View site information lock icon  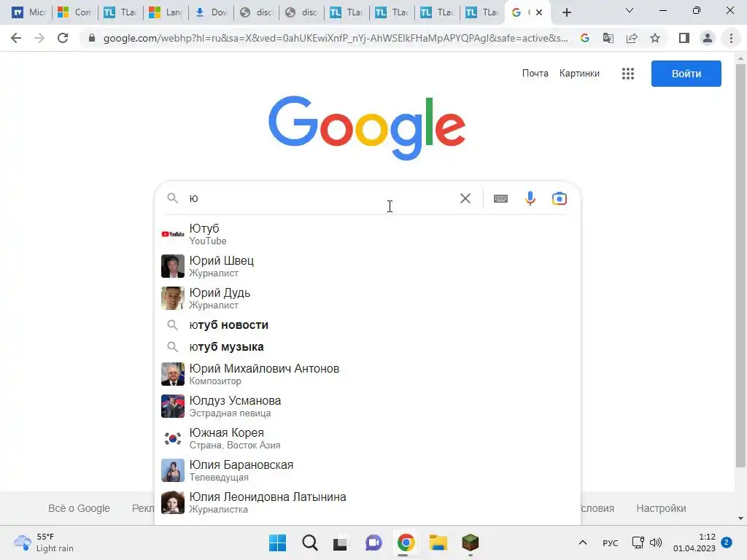[x=91, y=38]
